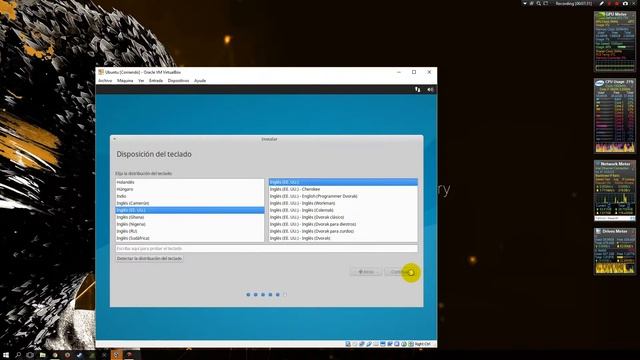Click the GPU Meter gadget
The image size is (640, 360).
point(615,42)
